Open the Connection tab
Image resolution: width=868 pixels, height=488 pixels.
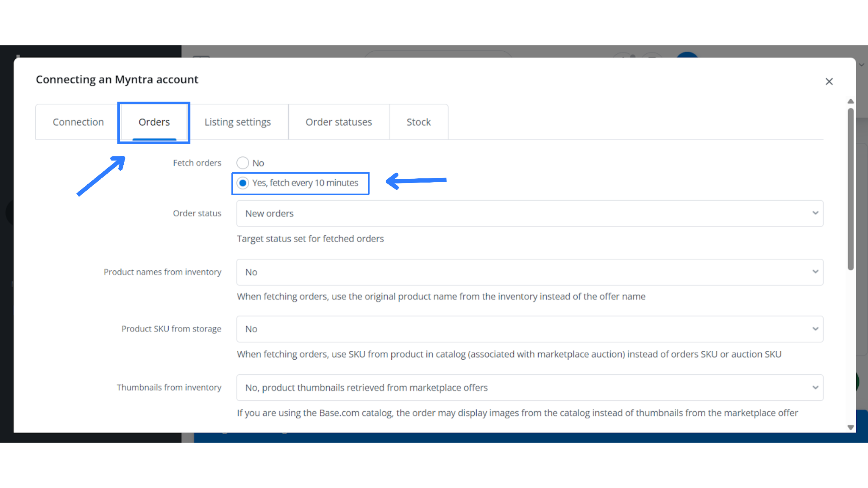78,122
